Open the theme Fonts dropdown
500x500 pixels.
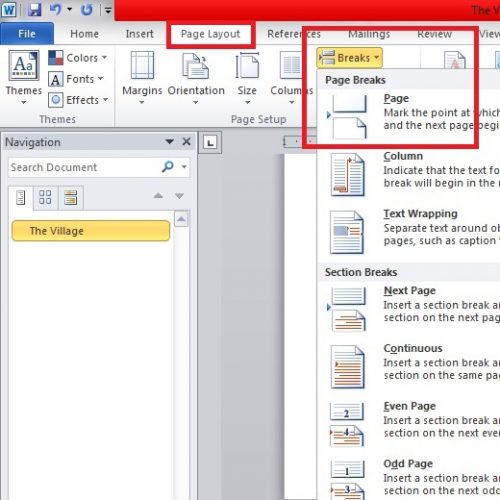point(76,79)
